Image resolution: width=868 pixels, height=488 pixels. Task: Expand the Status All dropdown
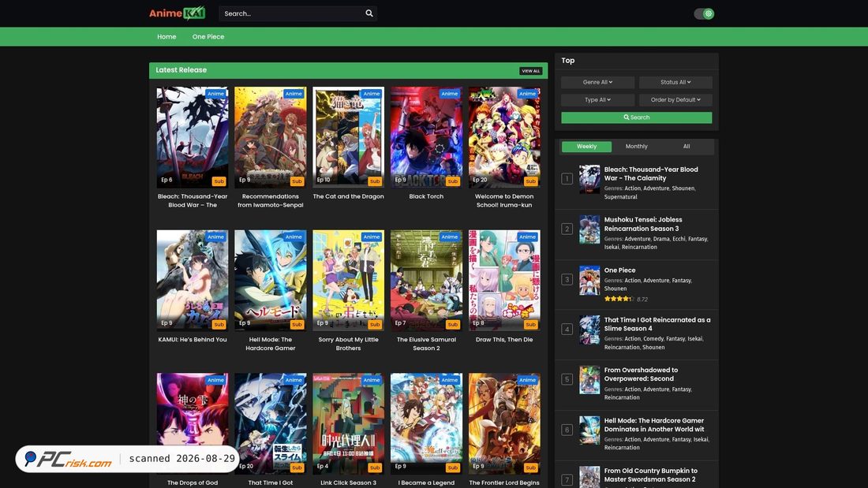[x=675, y=82]
